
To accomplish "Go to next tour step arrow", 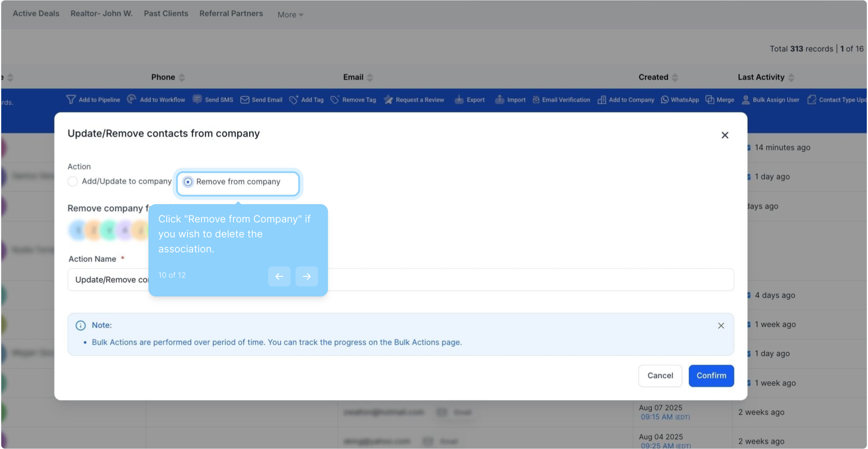I will [306, 276].
